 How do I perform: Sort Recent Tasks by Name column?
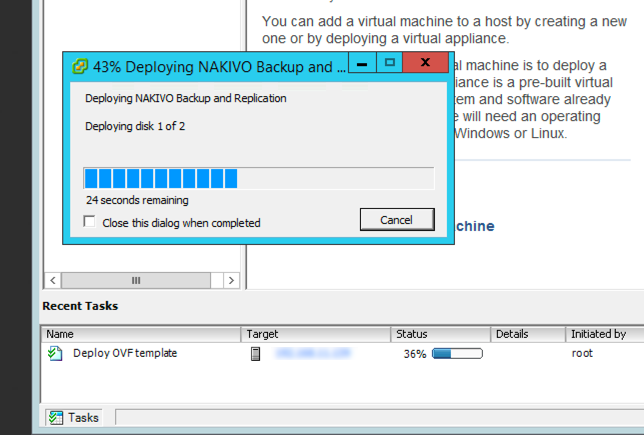(141, 334)
